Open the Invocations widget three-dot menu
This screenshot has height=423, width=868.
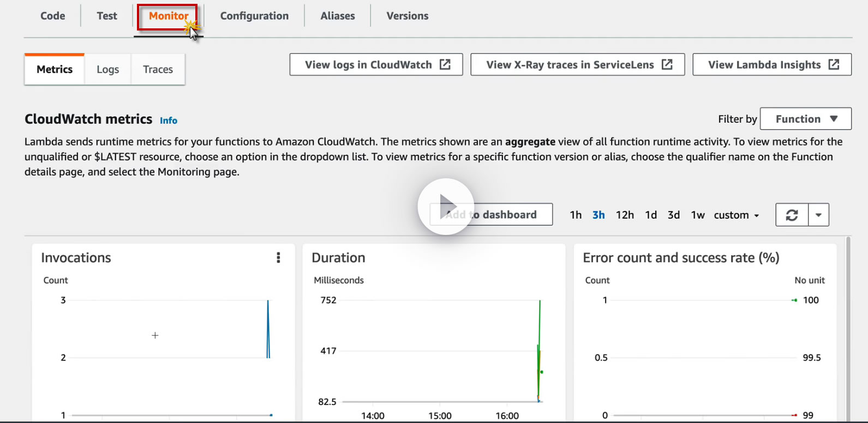point(278,258)
